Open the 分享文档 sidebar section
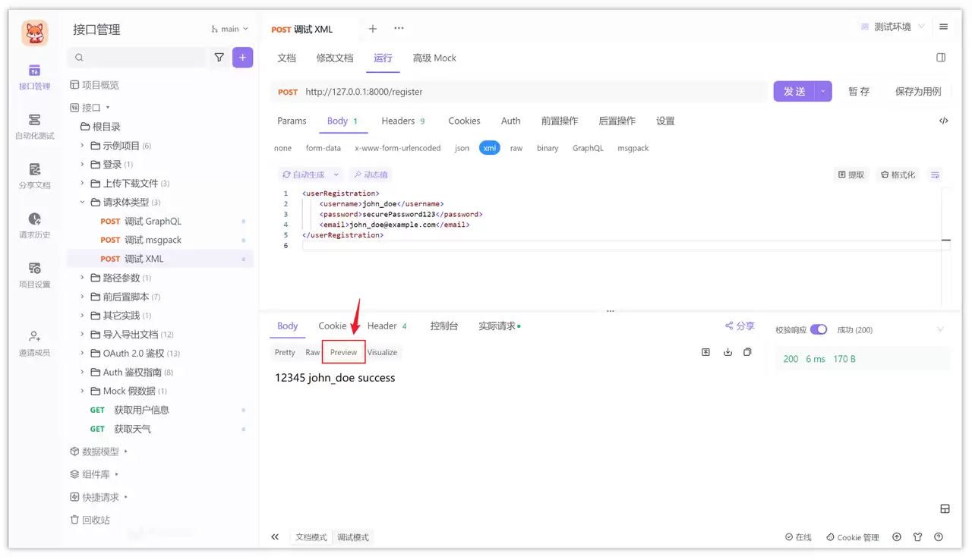Viewport: 972px width, 560px height. point(34,176)
